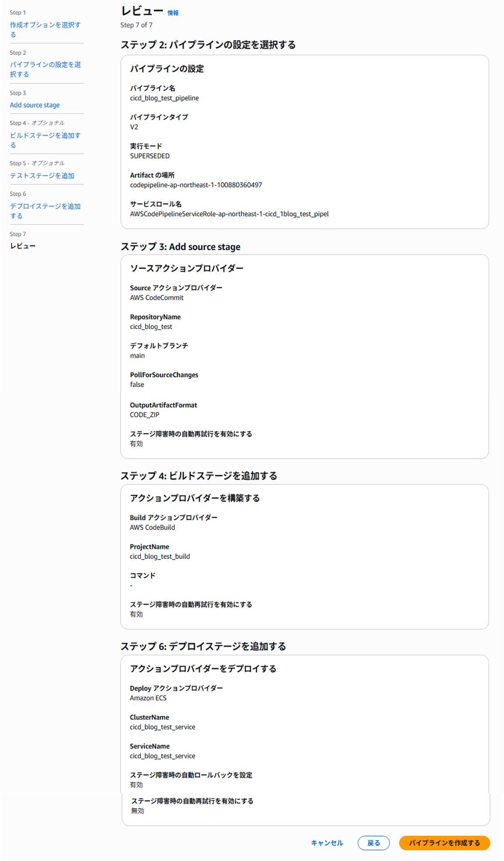504x861 pixels.
Task: Click the ソースアクションプロバイダー panel title
Action: tap(187, 268)
